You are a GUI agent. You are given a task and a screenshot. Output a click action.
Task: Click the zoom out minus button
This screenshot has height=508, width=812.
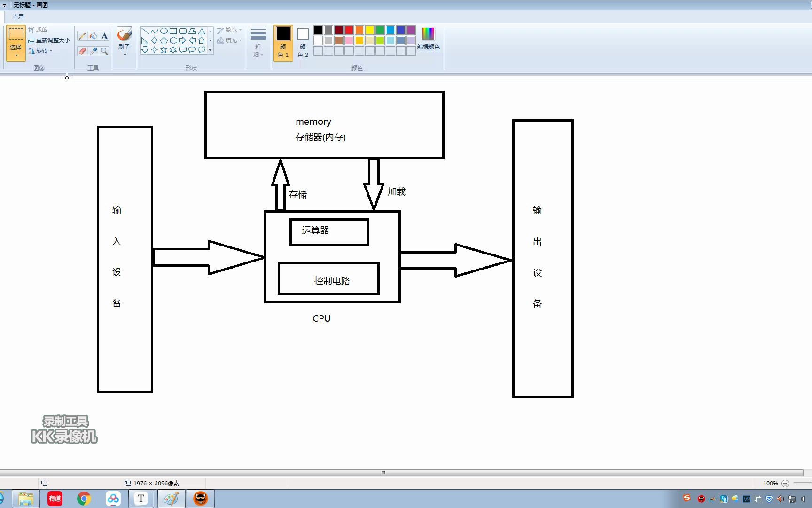click(785, 484)
